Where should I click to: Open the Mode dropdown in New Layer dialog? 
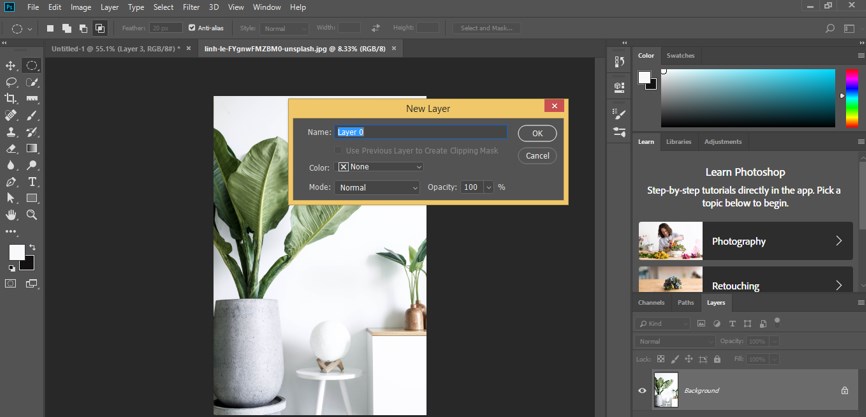378,187
